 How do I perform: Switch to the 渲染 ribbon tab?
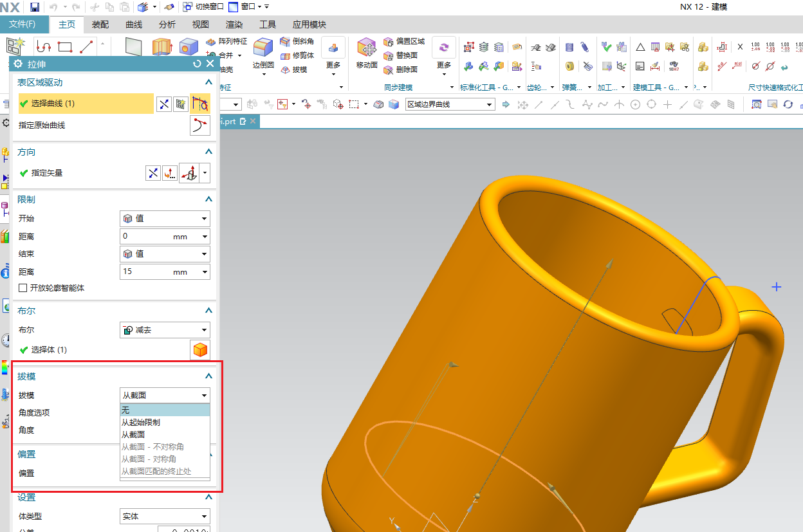(x=234, y=24)
